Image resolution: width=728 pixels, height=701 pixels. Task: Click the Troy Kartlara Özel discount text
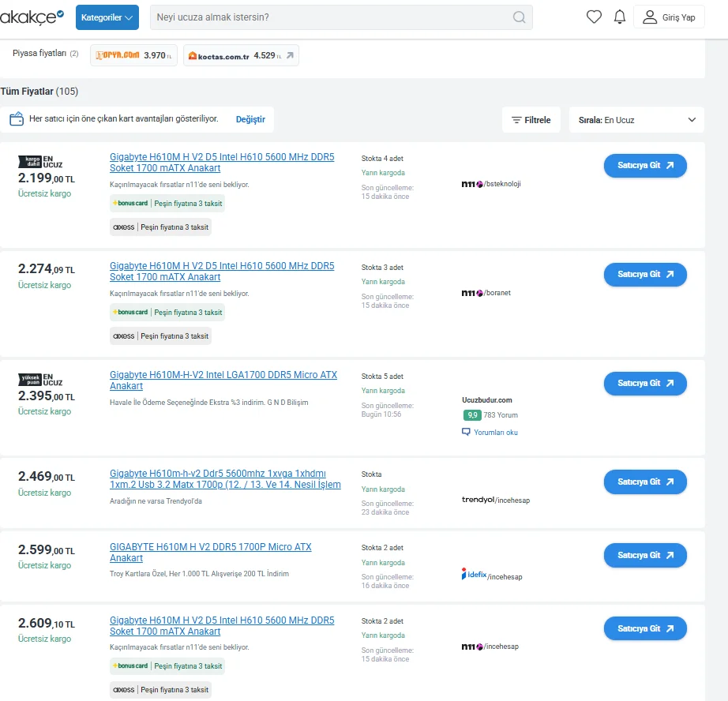pos(199,574)
